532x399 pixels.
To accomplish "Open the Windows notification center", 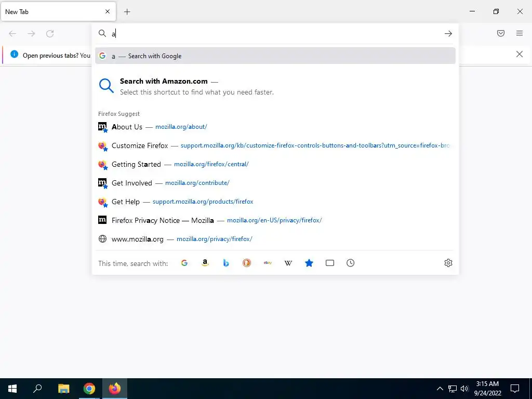I will (515, 389).
